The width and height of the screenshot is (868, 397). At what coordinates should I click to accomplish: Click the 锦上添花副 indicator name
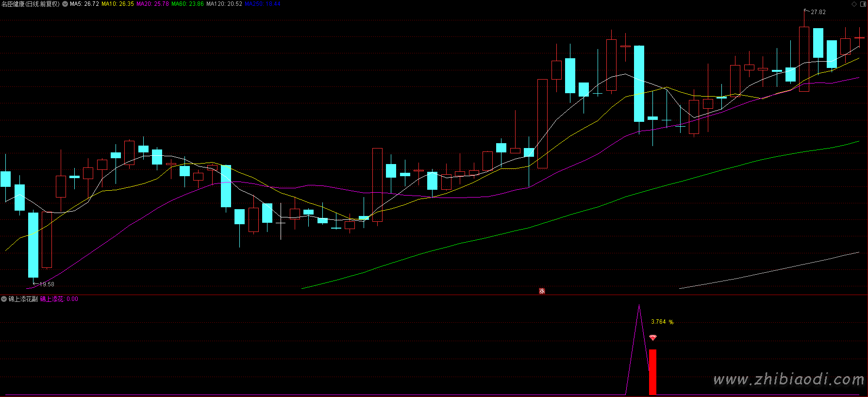[23, 299]
